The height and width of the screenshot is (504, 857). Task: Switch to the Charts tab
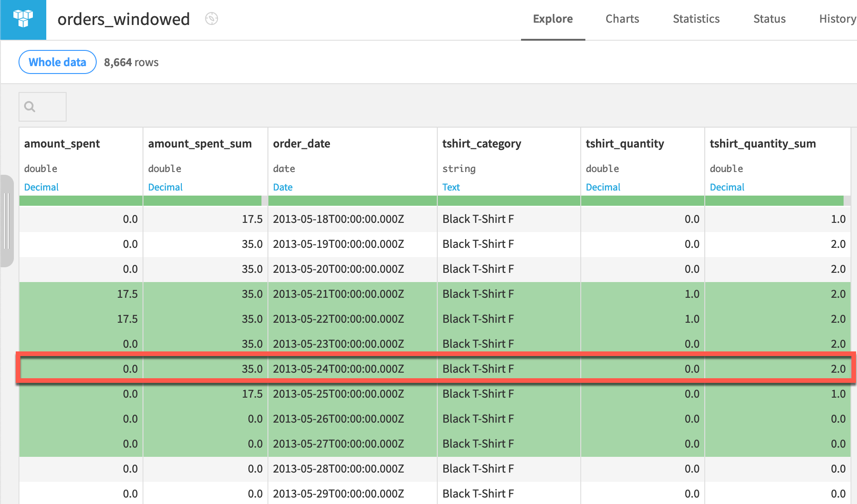[x=622, y=19]
